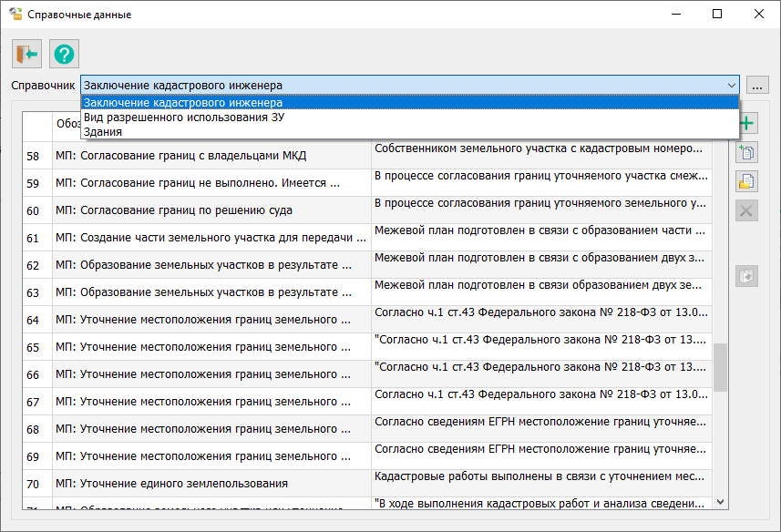Choose 'Здания' in the dropdown list
The width and height of the screenshot is (781, 532).
click(102, 132)
